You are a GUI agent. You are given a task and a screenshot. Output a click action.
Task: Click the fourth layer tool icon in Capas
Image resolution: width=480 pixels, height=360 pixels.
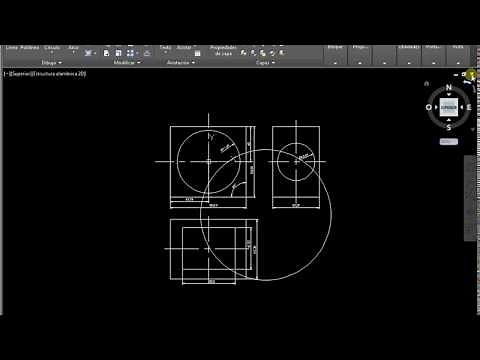pyautogui.click(x=272, y=53)
